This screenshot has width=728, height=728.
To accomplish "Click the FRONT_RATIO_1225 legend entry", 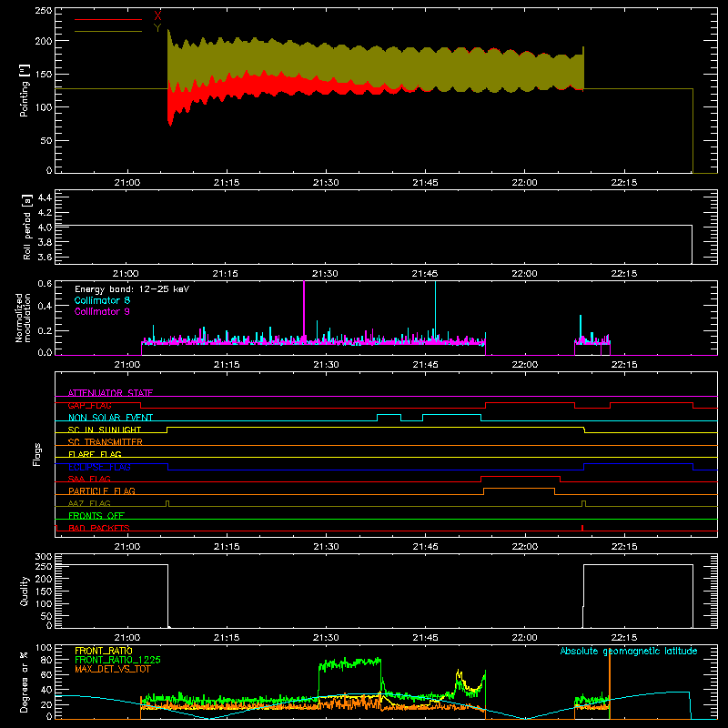I will [117, 660].
